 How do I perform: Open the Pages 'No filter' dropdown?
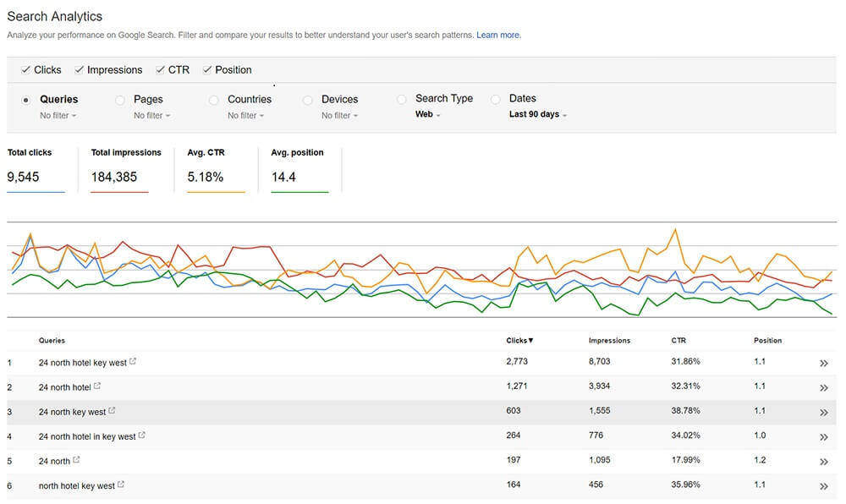coord(151,115)
